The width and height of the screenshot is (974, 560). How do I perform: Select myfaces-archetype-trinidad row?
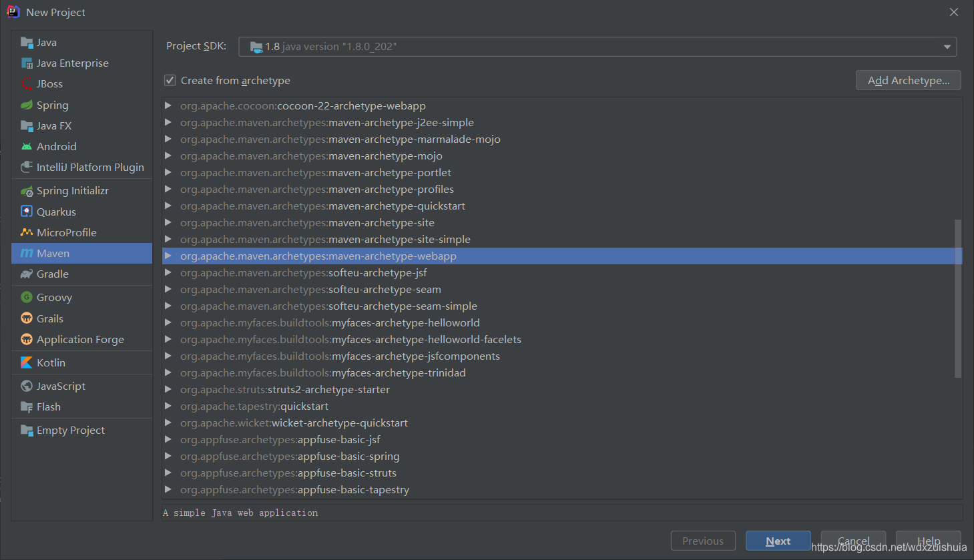tap(562, 372)
